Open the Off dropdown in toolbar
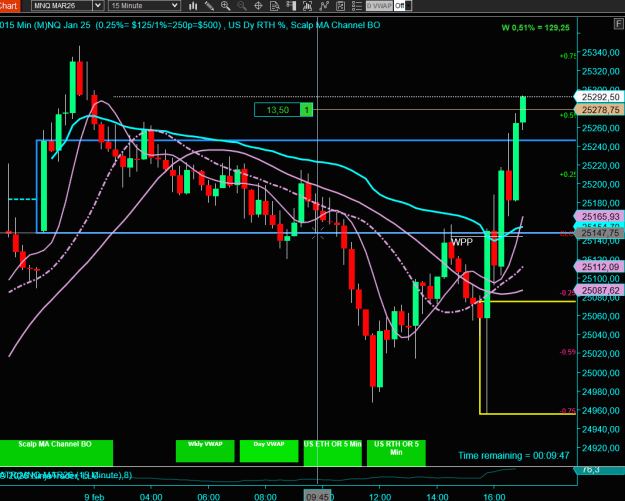 point(403,6)
